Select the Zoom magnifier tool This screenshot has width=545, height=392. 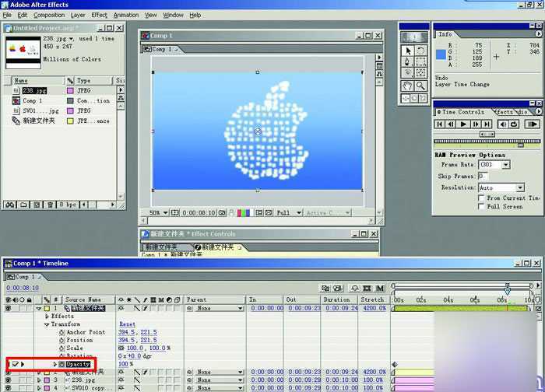(420, 86)
